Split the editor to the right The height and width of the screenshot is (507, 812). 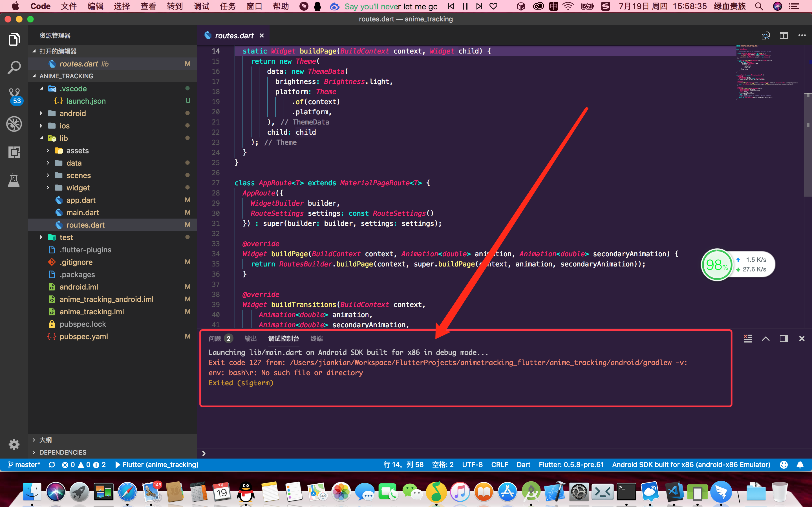[x=784, y=35]
